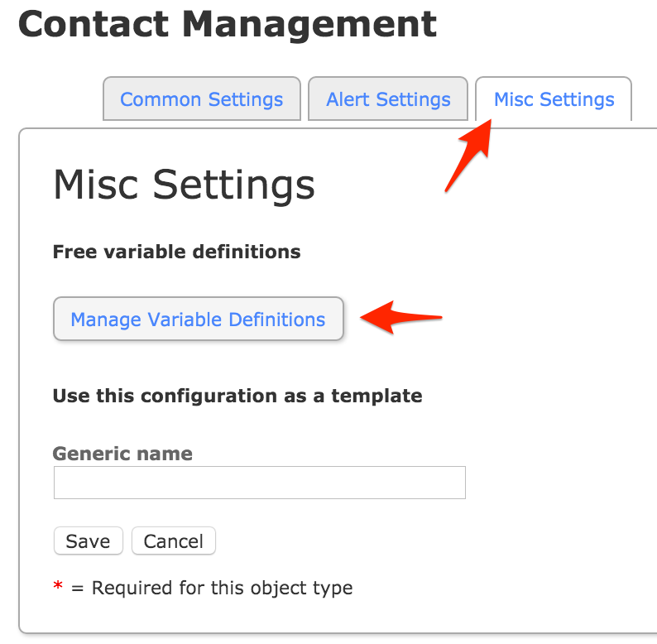Viewport: 657px width, 644px height.
Task: Select the Misc Settings tab
Action: click(x=554, y=100)
